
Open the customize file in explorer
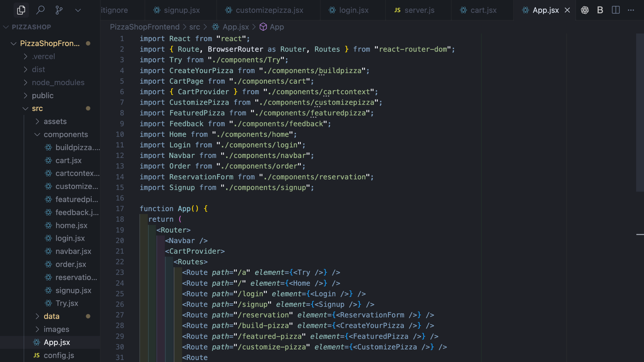(50, 186)
